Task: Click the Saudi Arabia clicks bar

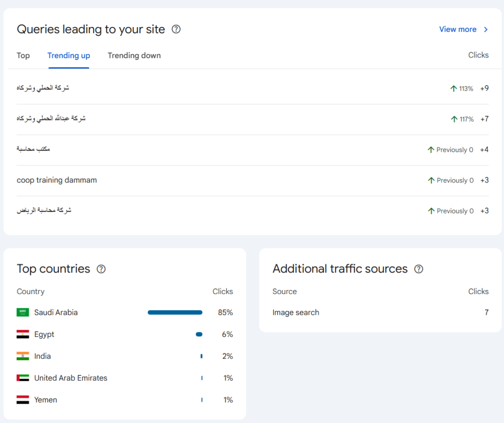Action: [x=175, y=312]
